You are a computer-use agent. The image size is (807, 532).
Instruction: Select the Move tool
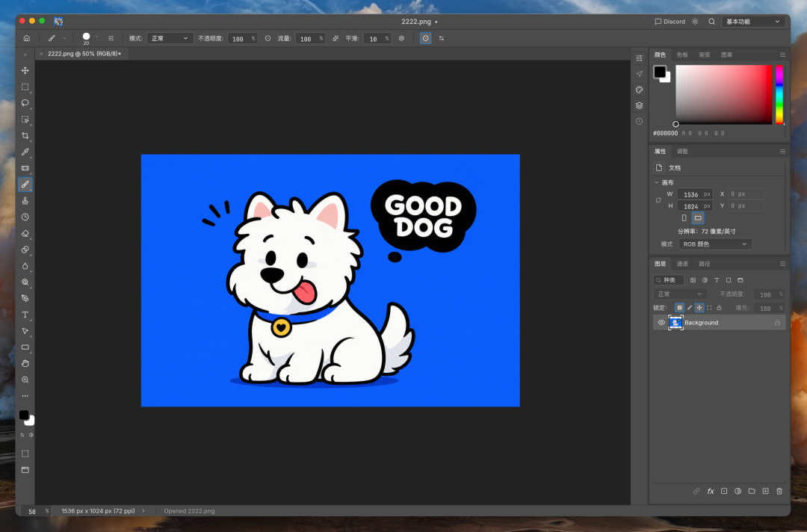(25, 70)
